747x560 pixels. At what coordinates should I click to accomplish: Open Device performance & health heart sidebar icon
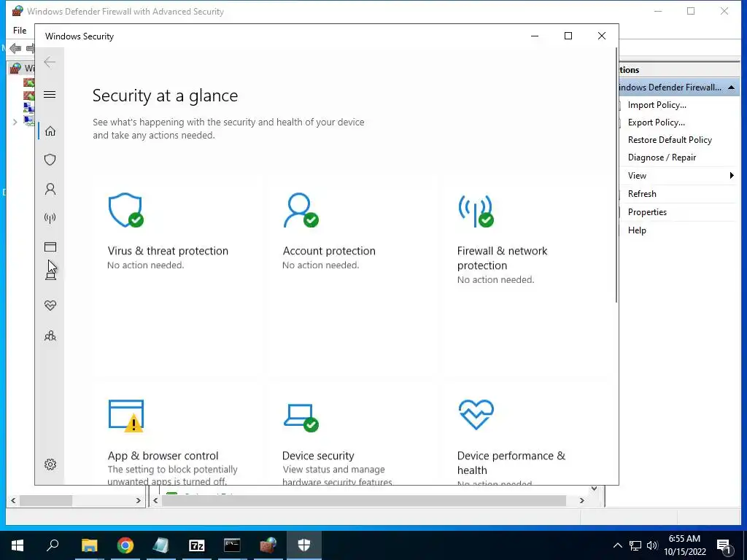[50, 306]
